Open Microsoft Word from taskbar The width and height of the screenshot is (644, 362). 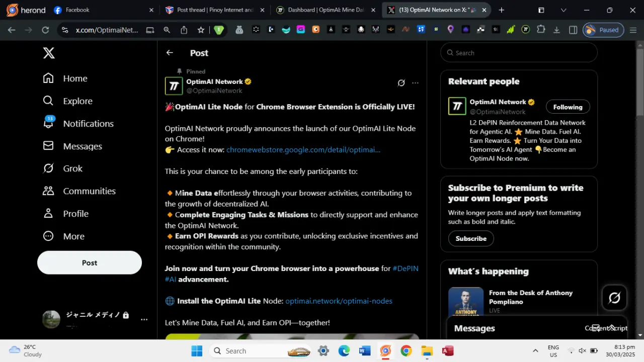365,351
